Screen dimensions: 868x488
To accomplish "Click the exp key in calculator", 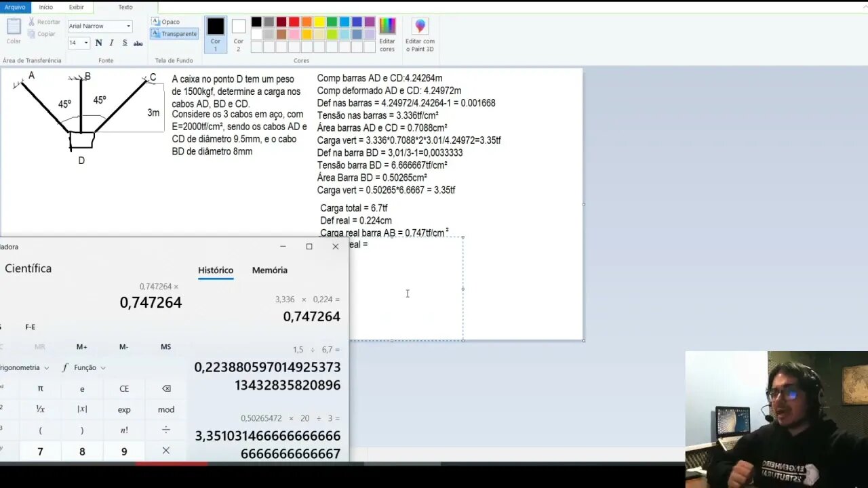I will (124, 409).
